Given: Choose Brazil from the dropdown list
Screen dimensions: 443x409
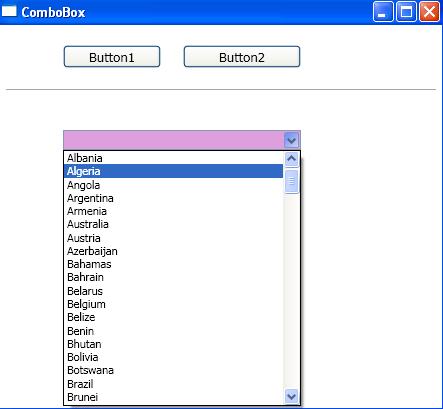Looking at the screenshot, I should pyautogui.click(x=173, y=384).
